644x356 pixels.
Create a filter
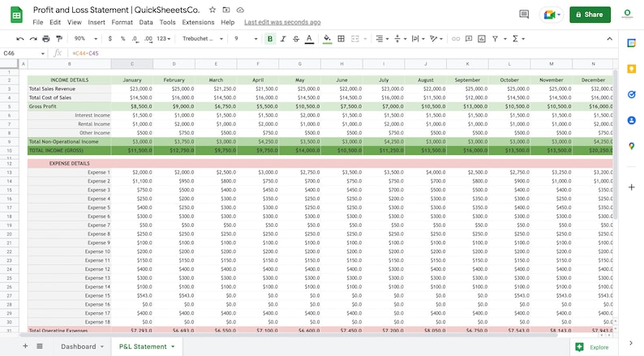[495, 39]
